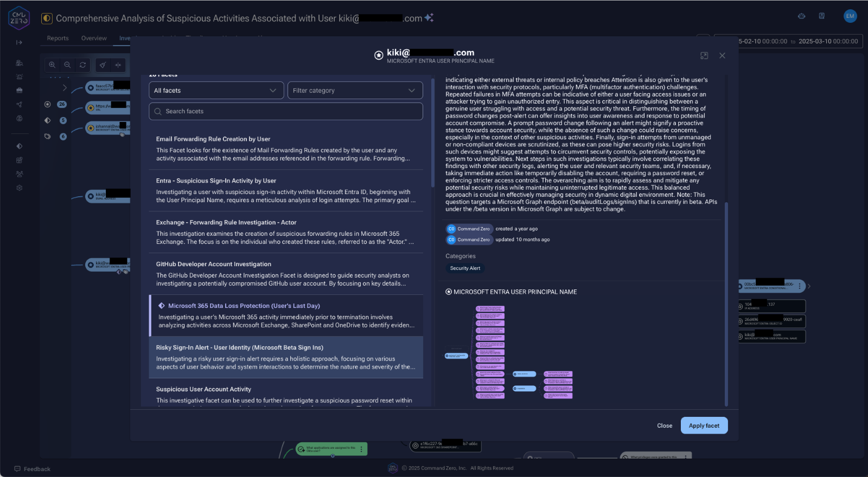Open the documentation book icon in the header
Screen dimensions: 868x477
[x=822, y=16]
